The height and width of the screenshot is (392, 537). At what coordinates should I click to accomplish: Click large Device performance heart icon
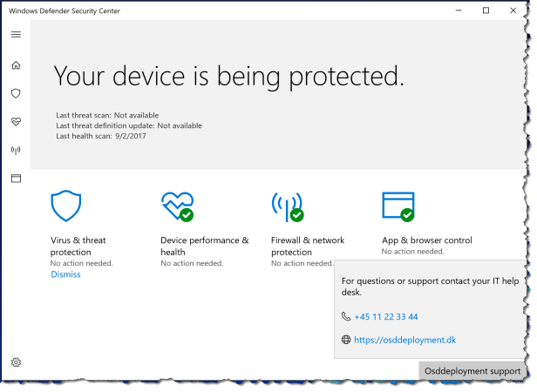178,206
